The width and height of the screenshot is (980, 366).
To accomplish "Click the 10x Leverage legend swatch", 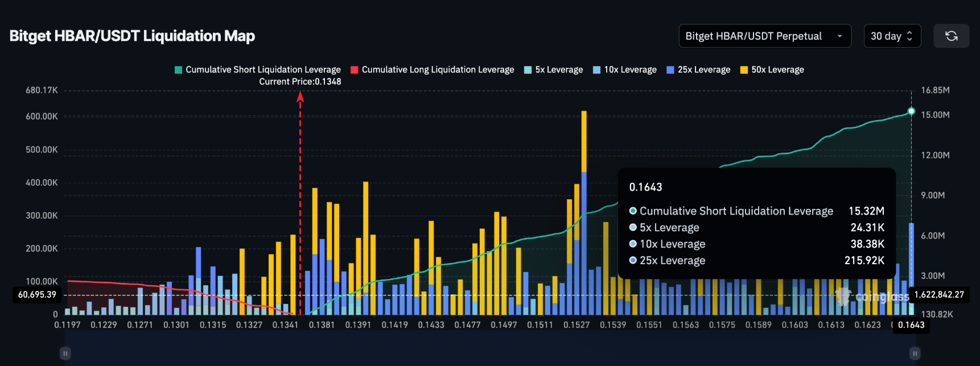I will click(596, 70).
